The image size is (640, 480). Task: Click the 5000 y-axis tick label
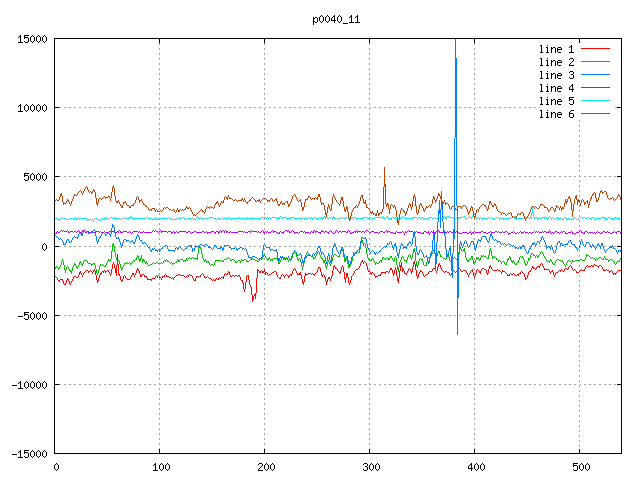34,177
